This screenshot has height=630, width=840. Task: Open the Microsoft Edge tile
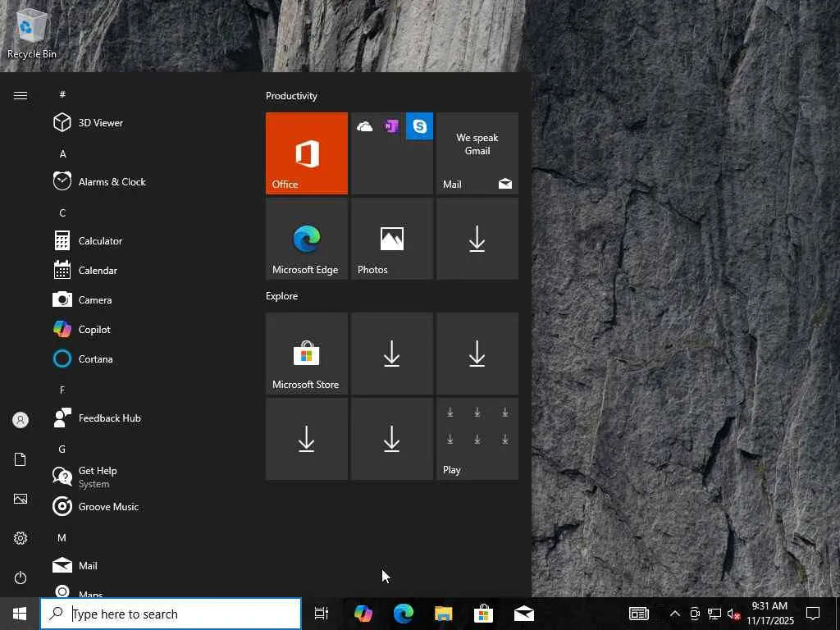[x=307, y=239]
